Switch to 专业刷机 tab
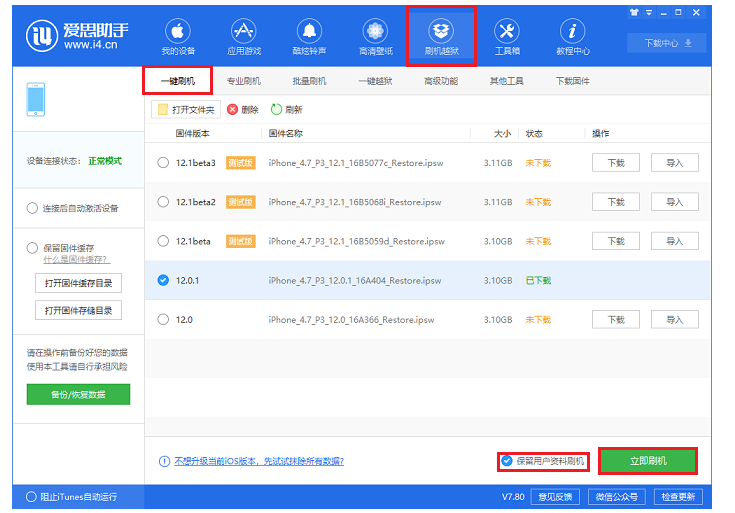This screenshot has width=735, height=513. (x=244, y=81)
